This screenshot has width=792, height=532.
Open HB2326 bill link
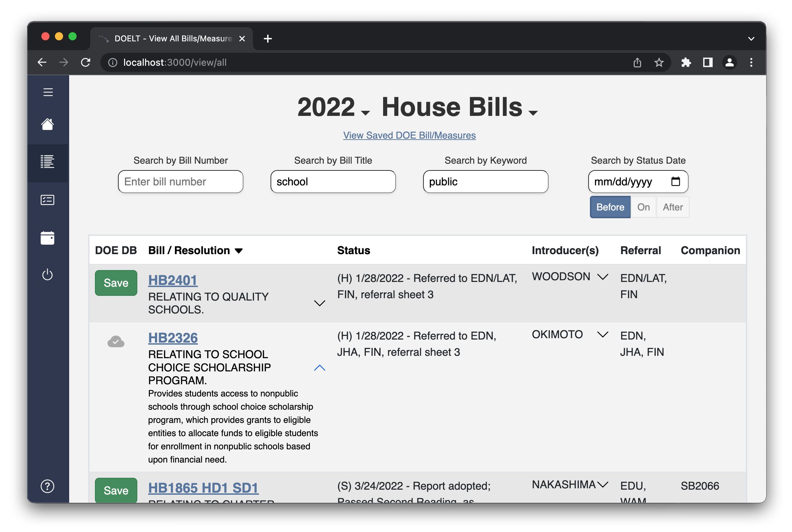point(173,338)
